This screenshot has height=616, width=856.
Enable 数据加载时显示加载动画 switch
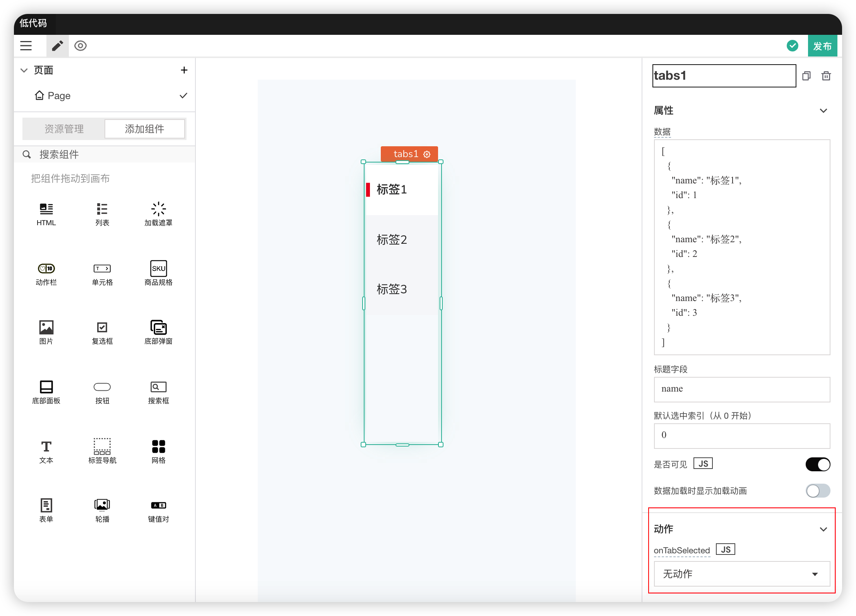pyautogui.click(x=817, y=491)
